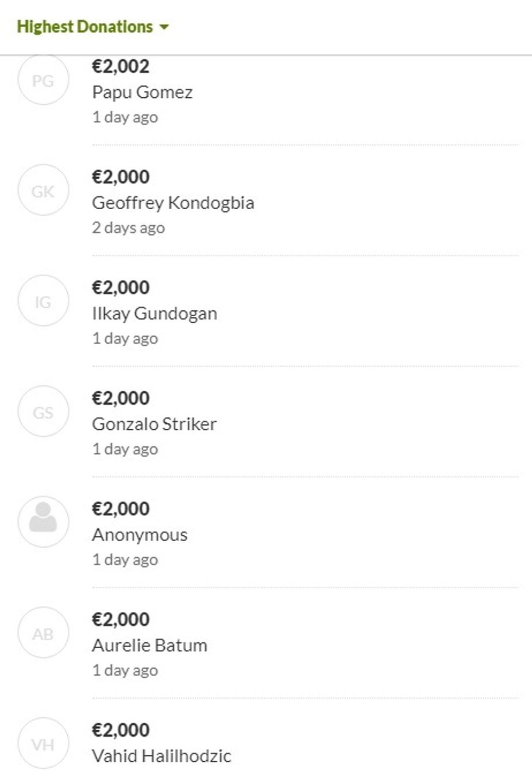Click the "2 days ago" timestamp

click(128, 228)
